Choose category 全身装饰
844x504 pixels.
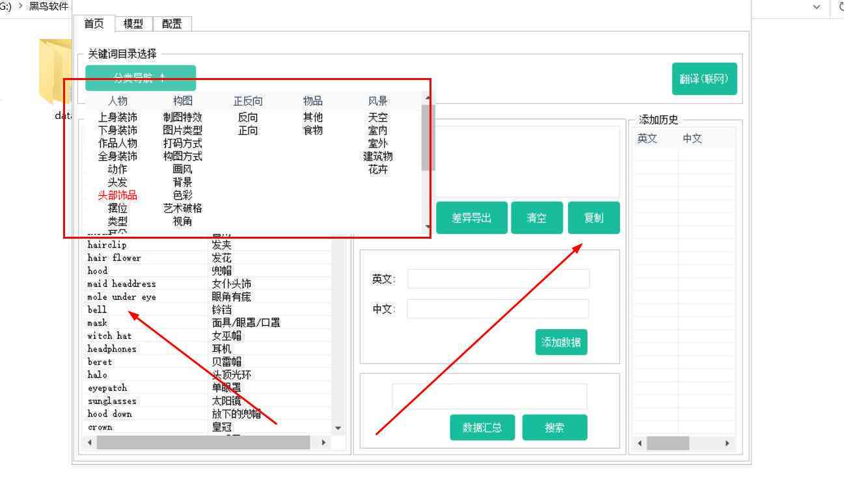click(x=118, y=157)
